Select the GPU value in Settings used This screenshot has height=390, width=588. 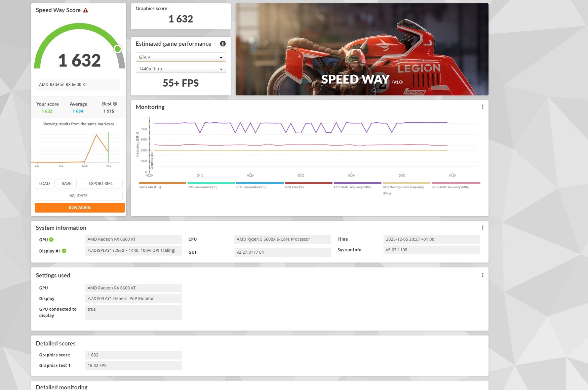133,288
